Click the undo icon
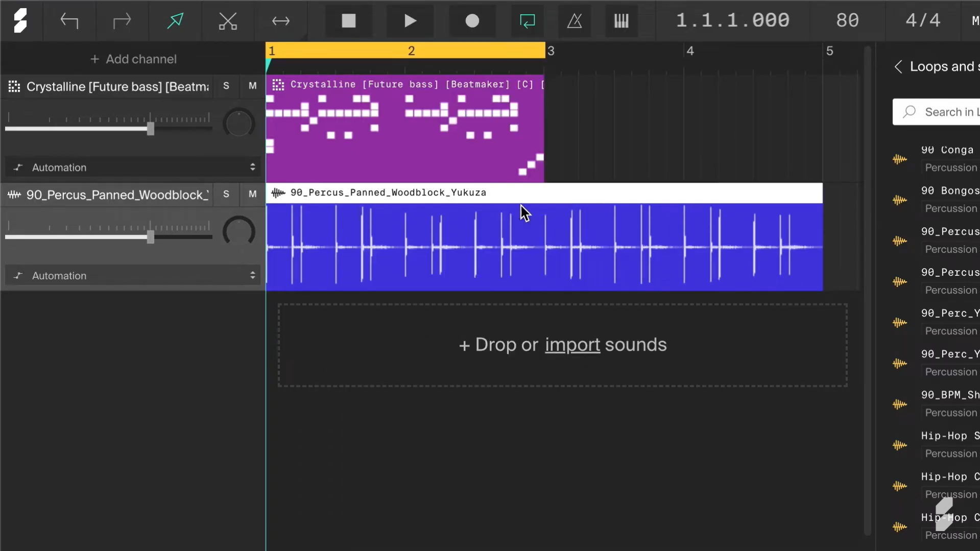Screen dimensions: 980x551 70,21
